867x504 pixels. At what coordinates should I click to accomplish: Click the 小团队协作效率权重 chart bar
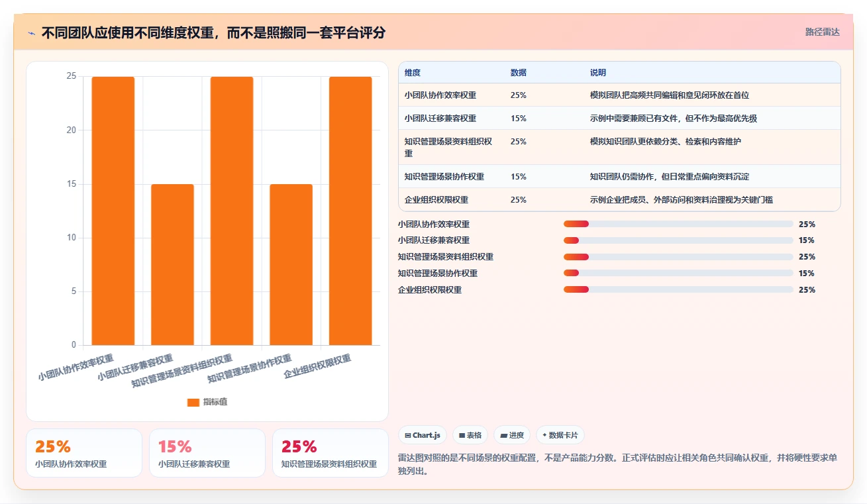point(113,211)
